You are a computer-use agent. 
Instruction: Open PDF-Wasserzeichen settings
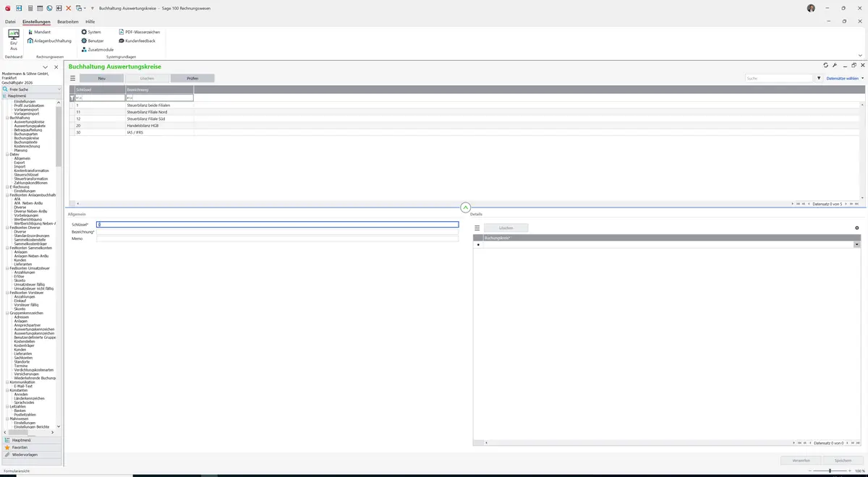pos(139,32)
